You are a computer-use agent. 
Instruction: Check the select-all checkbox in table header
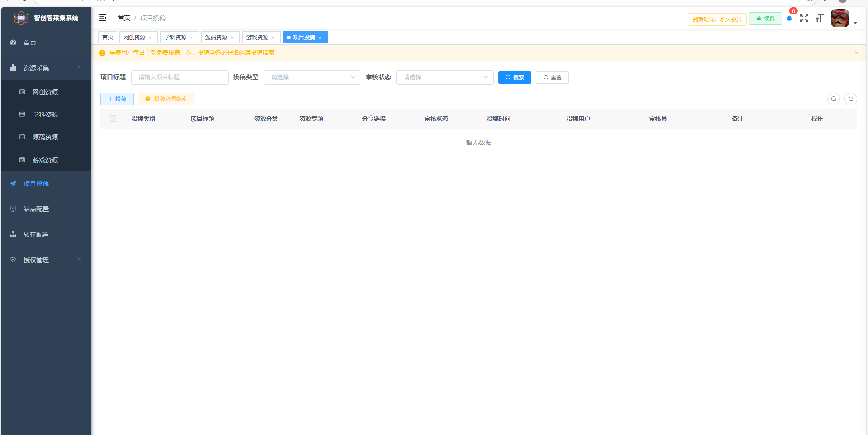coord(113,118)
